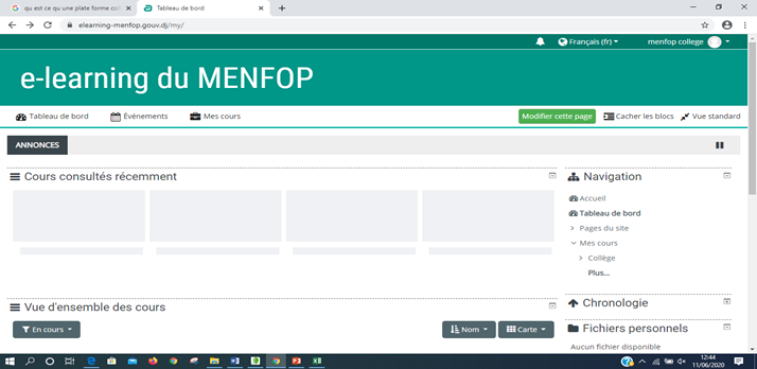This screenshot has width=757, height=369.
Task: Open PowerPoint from the taskbar
Action: [x=296, y=361]
